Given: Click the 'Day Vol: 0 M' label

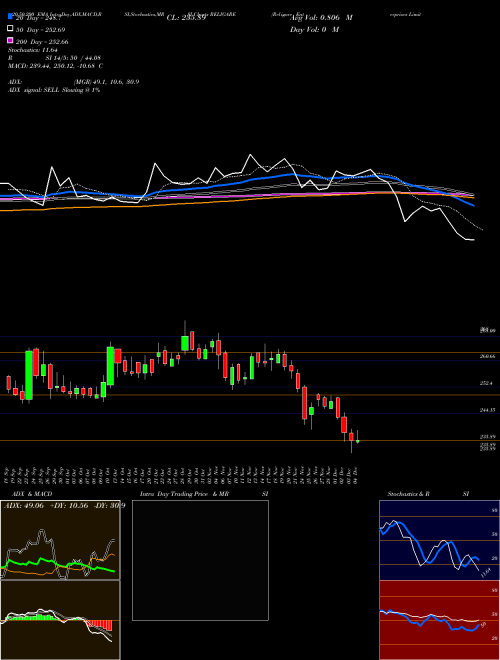Looking at the screenshot, I should pos(314,30).
